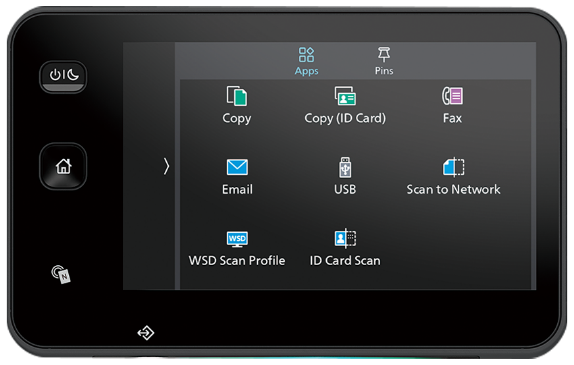Click the collapsed left sidebar panel
Screen dimensions: 574x365
(x=149, y=166)
